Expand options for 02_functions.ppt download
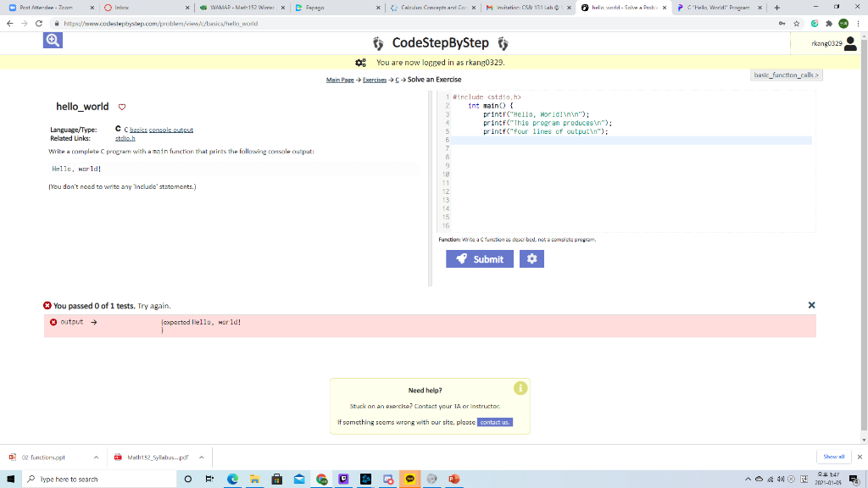This screenshot has width=868, height=488. pos(96,457)
